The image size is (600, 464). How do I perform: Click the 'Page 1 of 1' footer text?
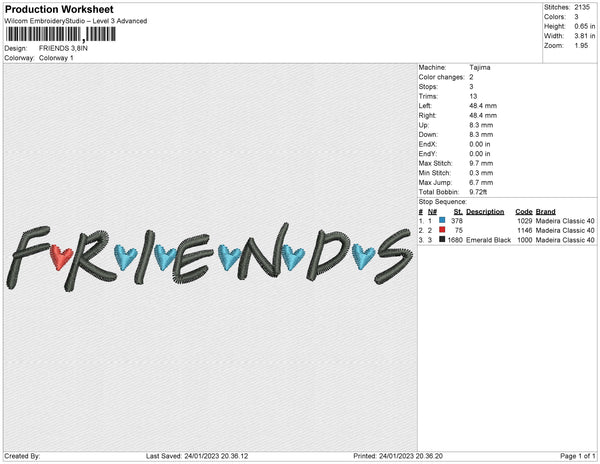(x=577, y=456)
